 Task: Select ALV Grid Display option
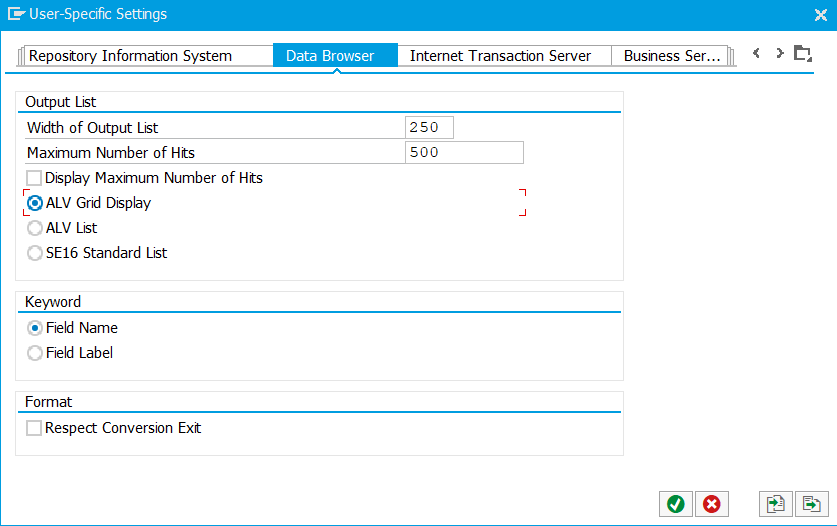(35, 203)
